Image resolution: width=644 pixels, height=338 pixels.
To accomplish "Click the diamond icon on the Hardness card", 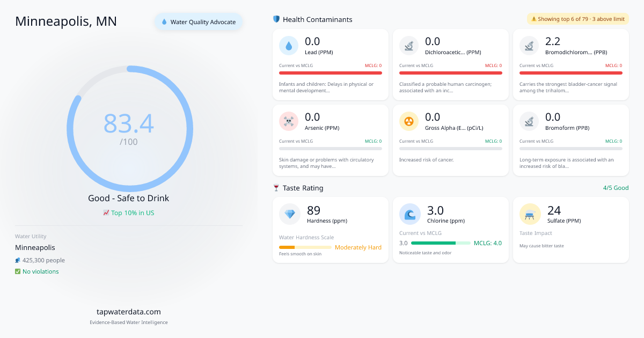I will point(290,214).
